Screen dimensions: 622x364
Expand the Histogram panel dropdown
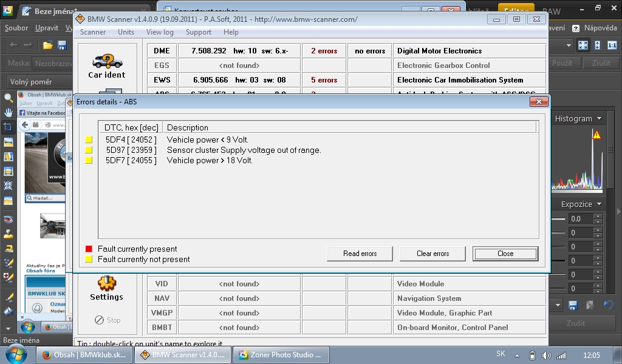tap(599, 119)
